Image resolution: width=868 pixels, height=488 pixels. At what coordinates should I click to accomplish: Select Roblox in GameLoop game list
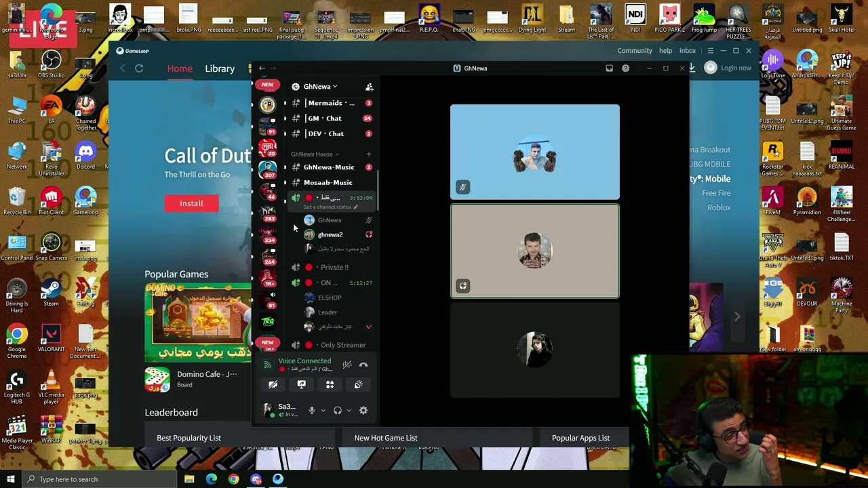(x=719, y=207)
